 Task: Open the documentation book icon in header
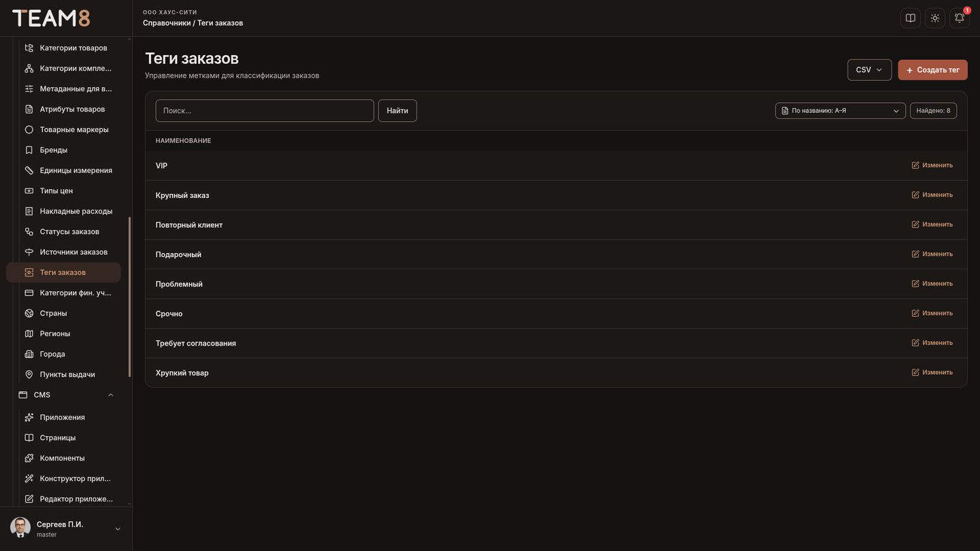(x=911, y=18)
